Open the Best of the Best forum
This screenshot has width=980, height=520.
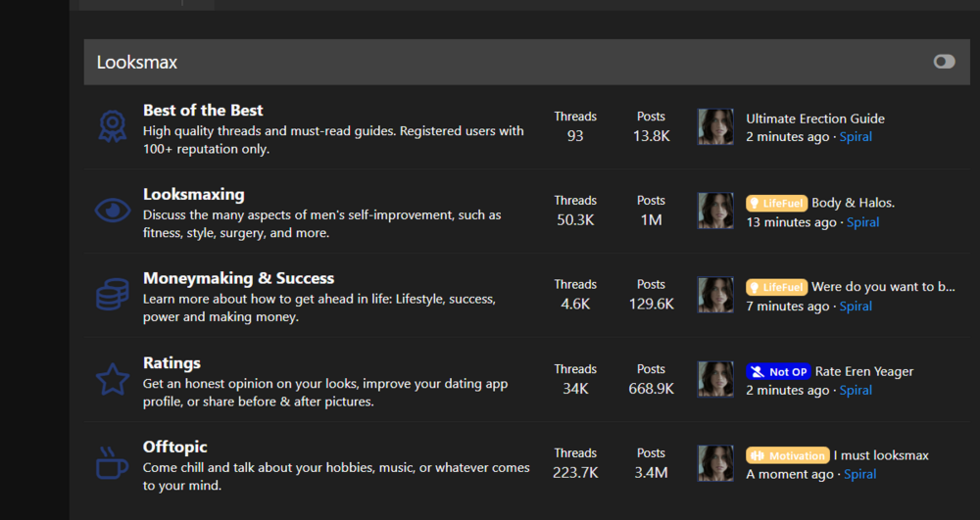tap(203, 111)
